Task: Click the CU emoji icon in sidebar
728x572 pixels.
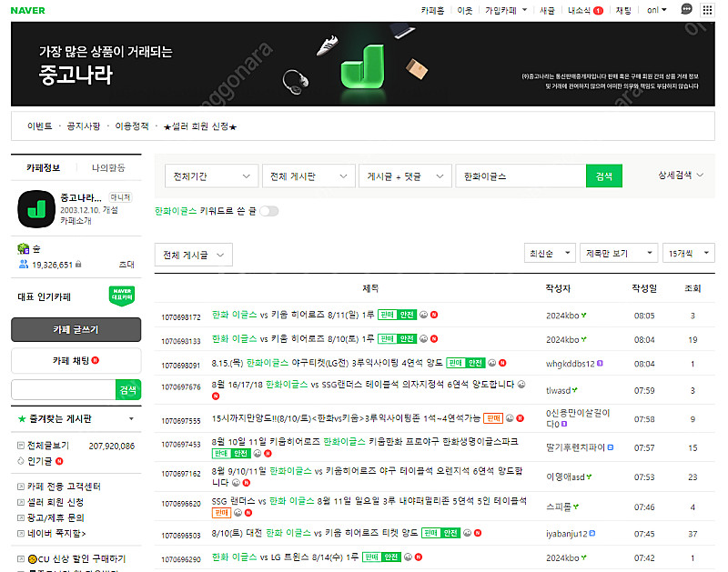Action: (33, 558)
